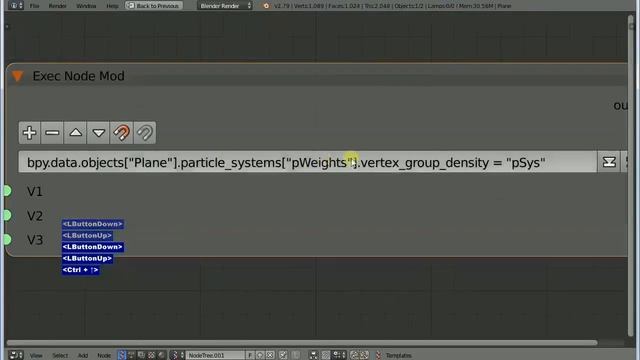Select the highlighted Sverchok node tree type icon
The image size is (640, 360).
[x=122, y=355]
